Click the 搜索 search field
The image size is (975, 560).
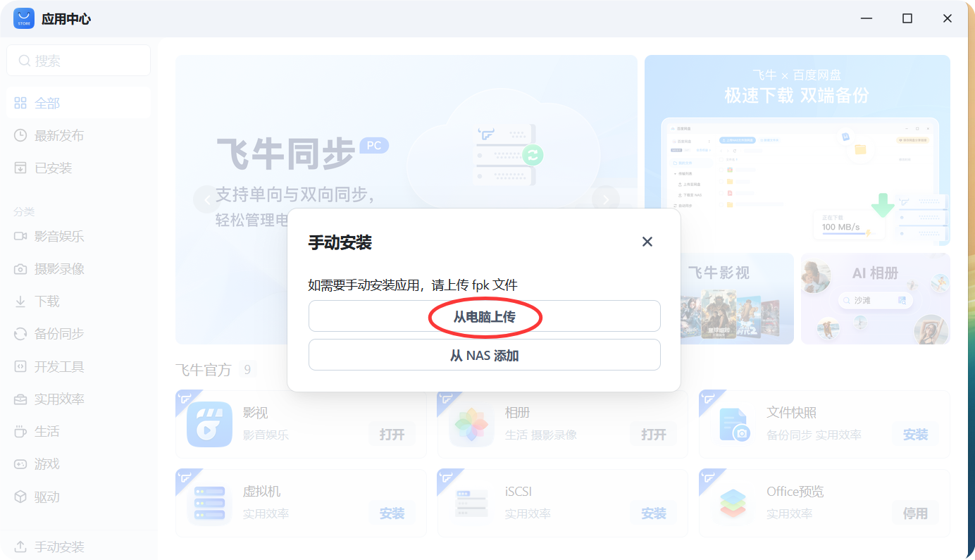coord(78,60)
